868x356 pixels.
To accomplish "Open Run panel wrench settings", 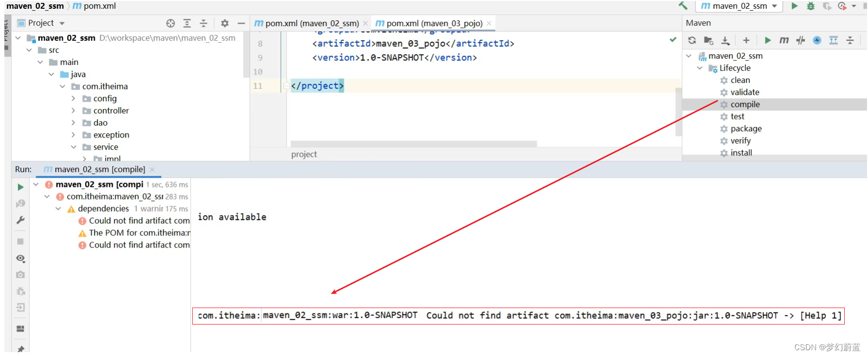I will 20,220.
